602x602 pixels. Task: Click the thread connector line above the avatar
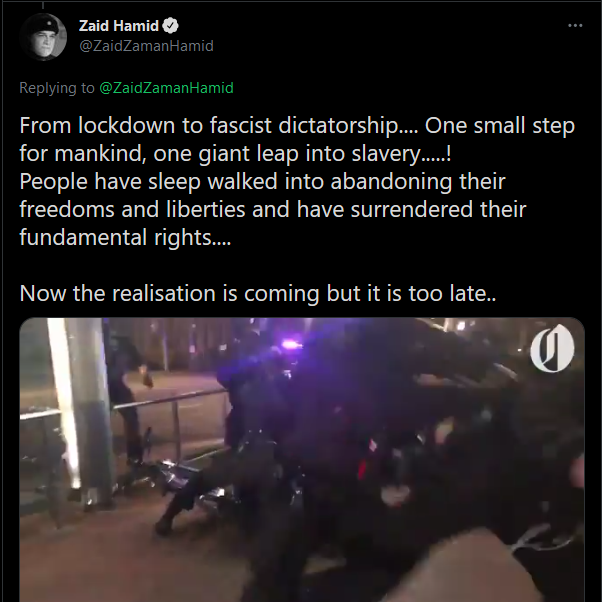[x=43, y=5]
